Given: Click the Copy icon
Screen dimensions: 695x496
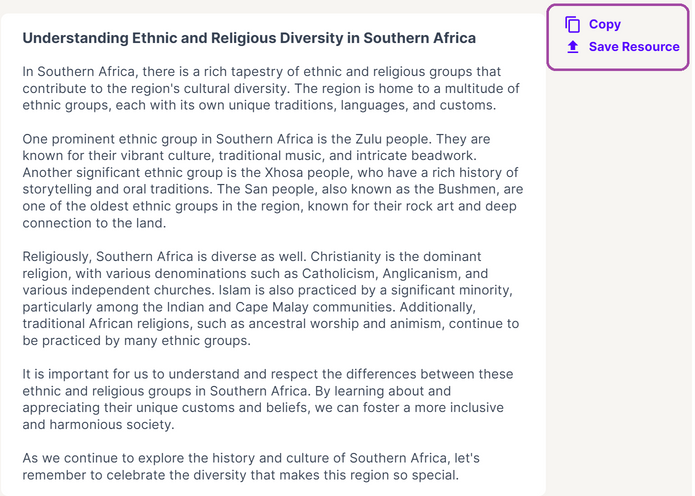Looking at the screenshot, I should coord(572,24).
